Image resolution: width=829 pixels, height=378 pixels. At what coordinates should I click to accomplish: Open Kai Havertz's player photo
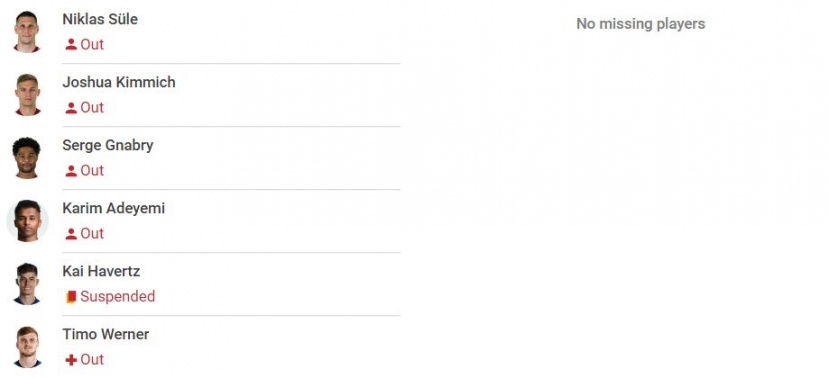point(26,284)
